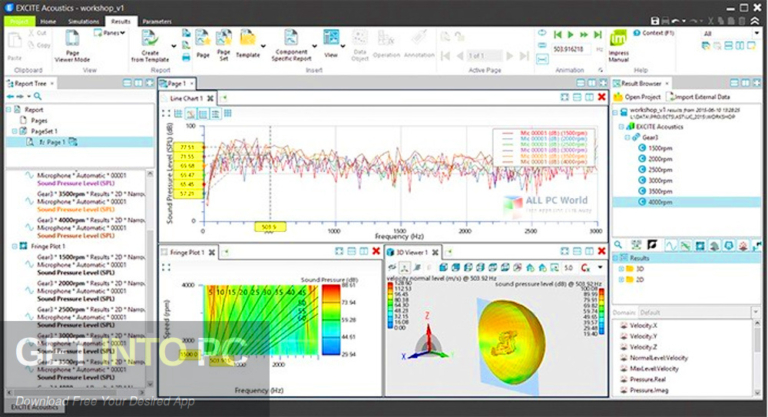Select Pressure.Real in the result list
Screen dimensions: 768x417
point(648,379)
